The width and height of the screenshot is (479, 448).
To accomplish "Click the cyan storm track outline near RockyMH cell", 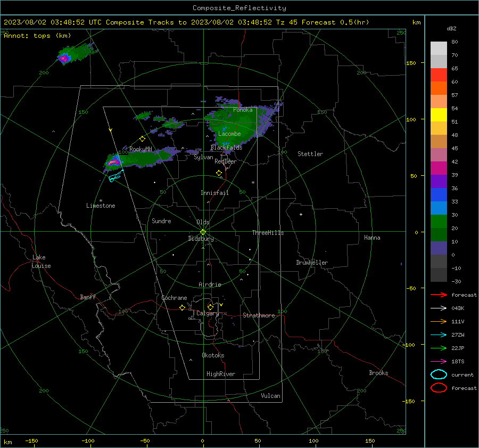I will tap(115, 176).
